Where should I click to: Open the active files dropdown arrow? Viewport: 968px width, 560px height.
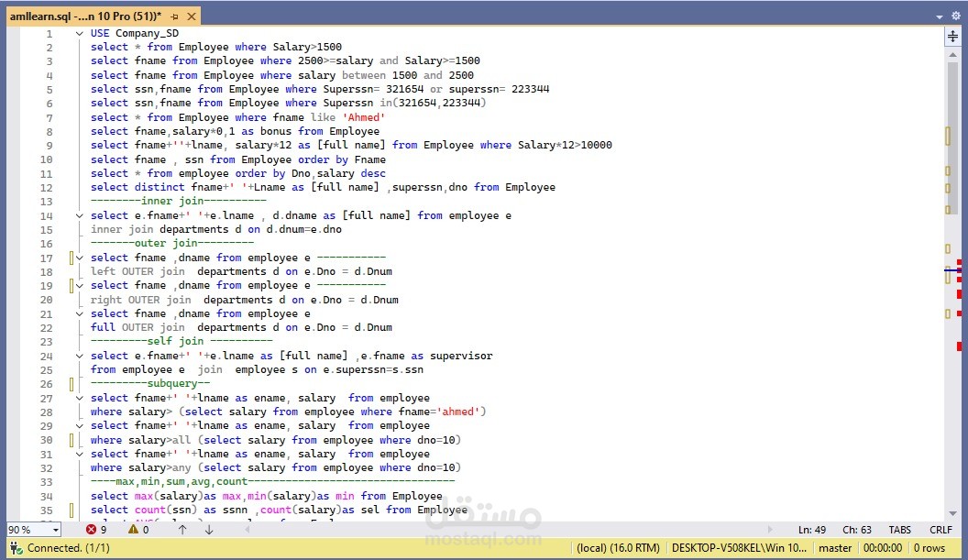[939, 16]
